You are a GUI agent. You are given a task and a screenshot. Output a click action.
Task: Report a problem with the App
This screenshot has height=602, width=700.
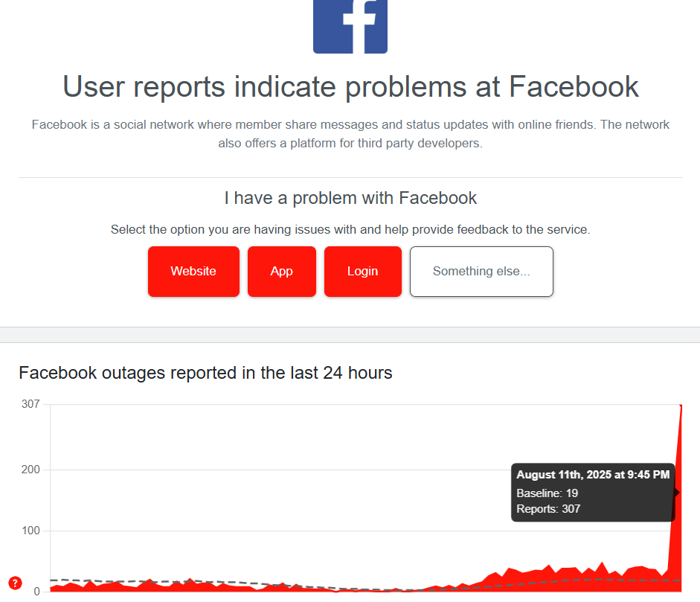coord(281,272)
